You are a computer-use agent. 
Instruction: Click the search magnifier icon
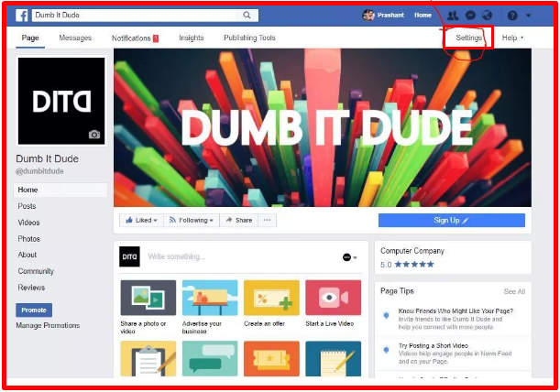coord(247,15)
